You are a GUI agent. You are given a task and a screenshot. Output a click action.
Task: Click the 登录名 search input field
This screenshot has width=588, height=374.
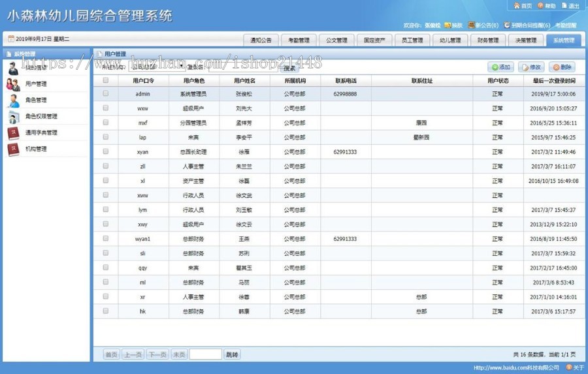[x=244, y=67]
